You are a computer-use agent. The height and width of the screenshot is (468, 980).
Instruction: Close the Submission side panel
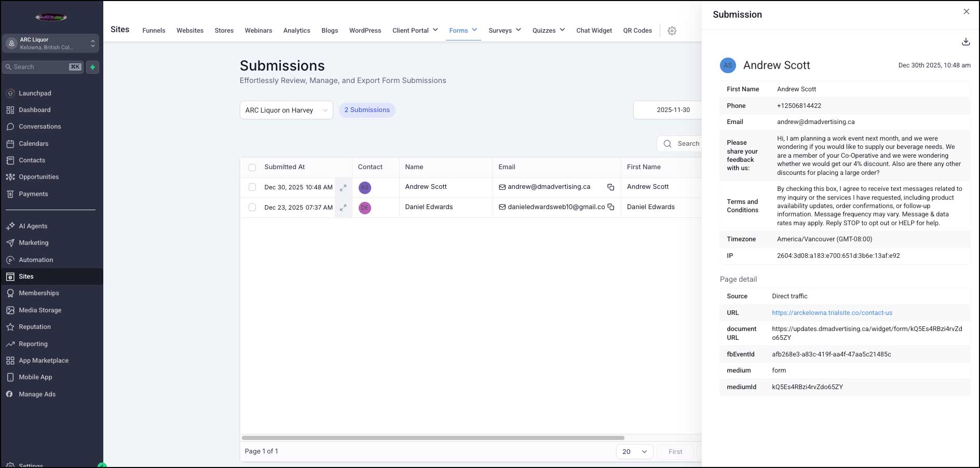(966, 12)
